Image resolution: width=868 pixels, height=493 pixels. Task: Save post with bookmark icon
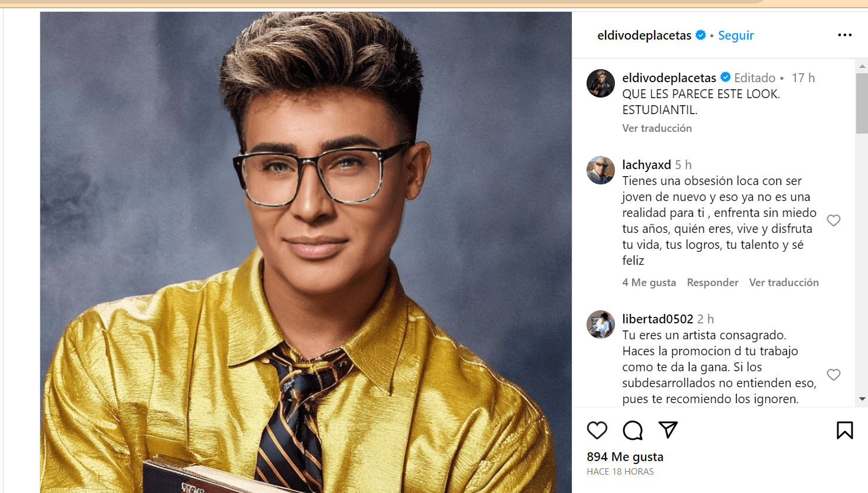tap(845, 430)
